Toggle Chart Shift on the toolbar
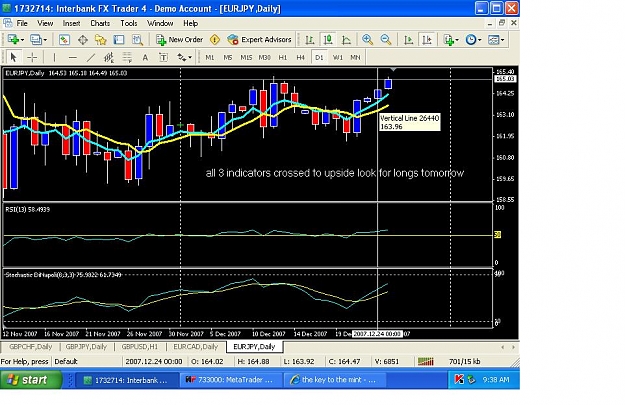 [427, 39]
